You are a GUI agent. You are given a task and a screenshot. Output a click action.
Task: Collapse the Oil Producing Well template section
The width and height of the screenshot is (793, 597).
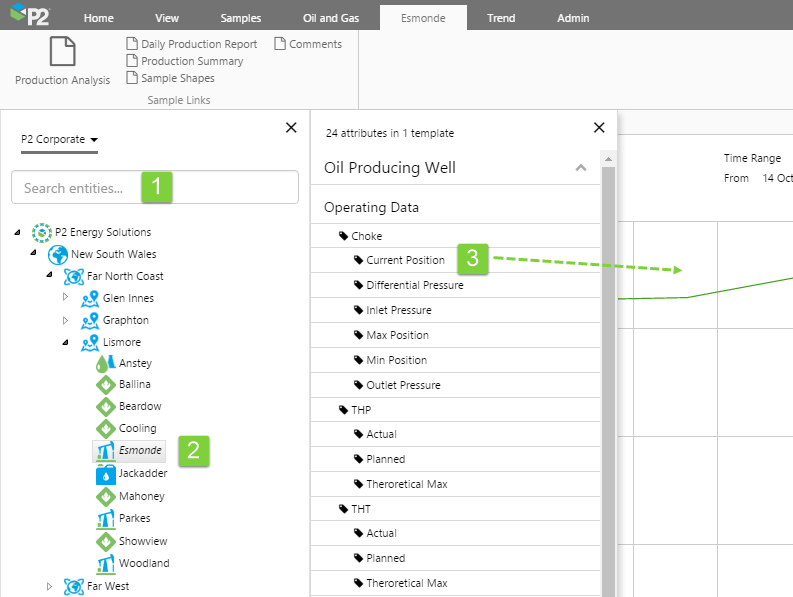tap(581, 168)
